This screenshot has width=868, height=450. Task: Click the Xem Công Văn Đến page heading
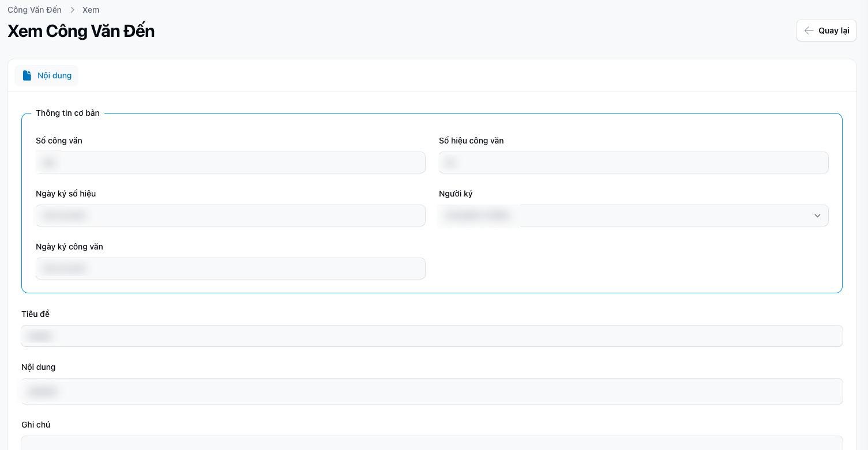pyautogui.click(x=81, y=31)
